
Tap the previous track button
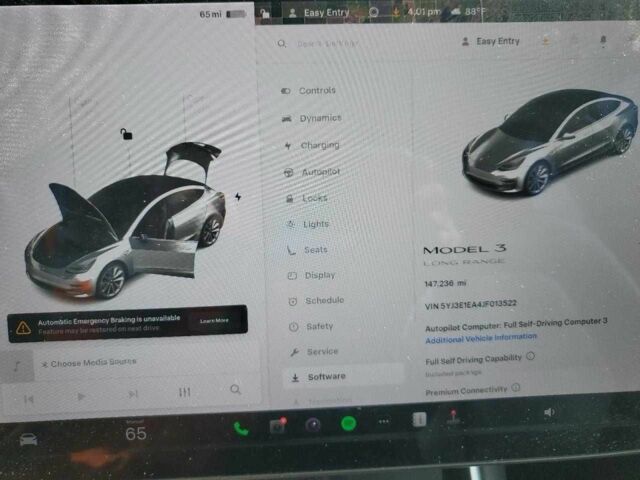(29, 399)
